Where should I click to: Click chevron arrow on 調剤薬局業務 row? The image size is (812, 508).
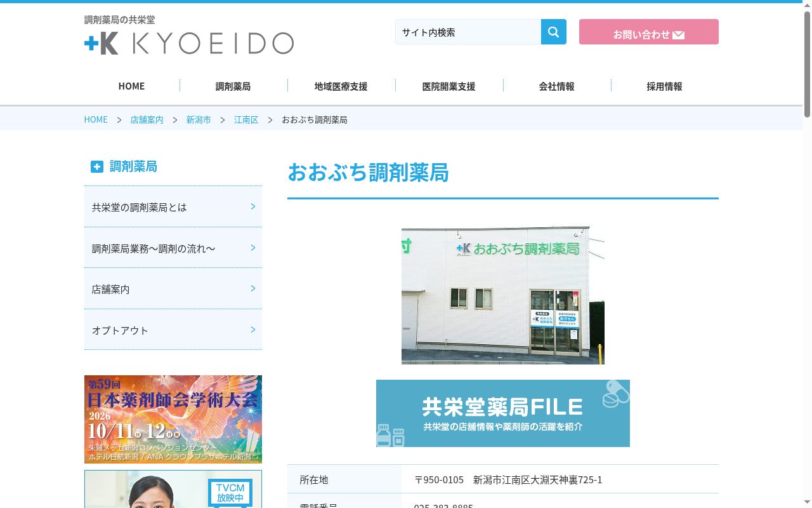pyautogui.click(x=253, y=248)
